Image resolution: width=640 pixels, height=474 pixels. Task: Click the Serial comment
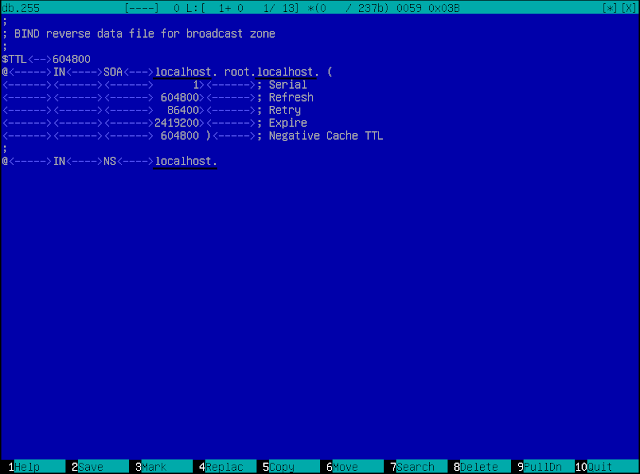288,85
